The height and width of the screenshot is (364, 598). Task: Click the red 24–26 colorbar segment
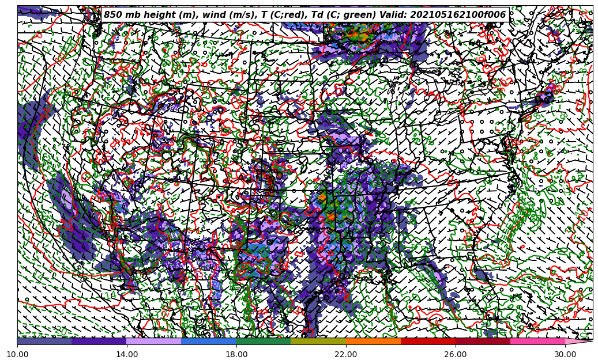pyautogui.click(x=428, y=341)
